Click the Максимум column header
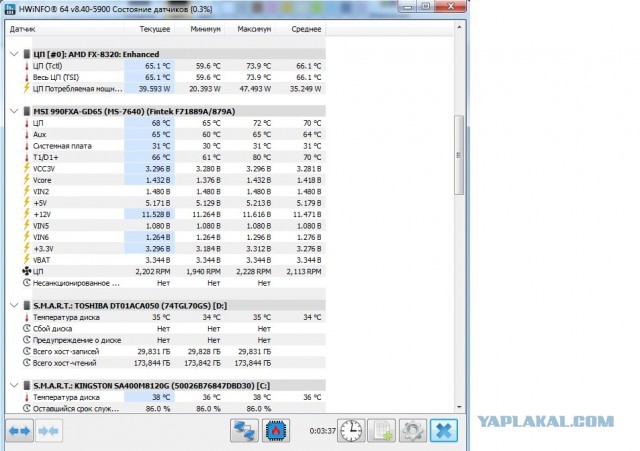640x451 pixels. pos(250,29)
